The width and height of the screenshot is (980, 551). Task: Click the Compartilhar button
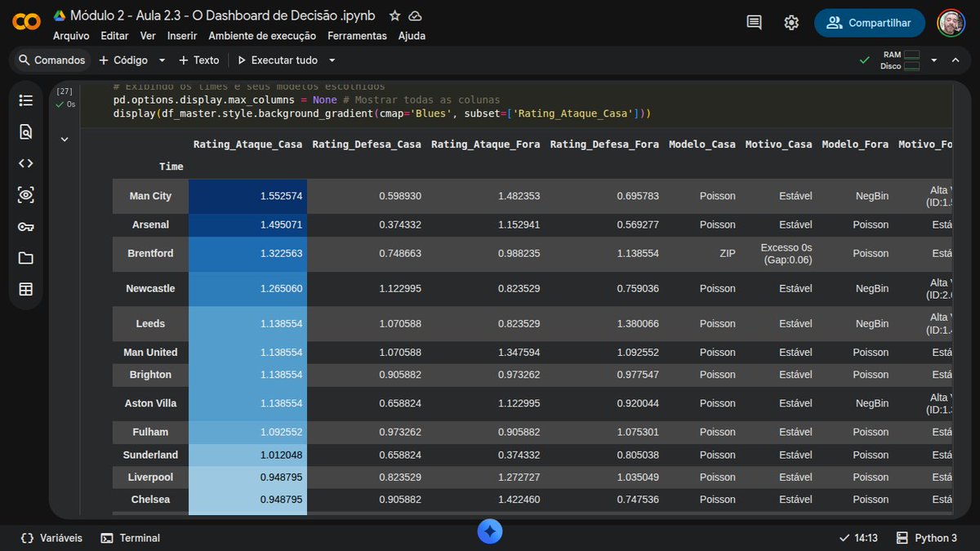tap(869, 23)
